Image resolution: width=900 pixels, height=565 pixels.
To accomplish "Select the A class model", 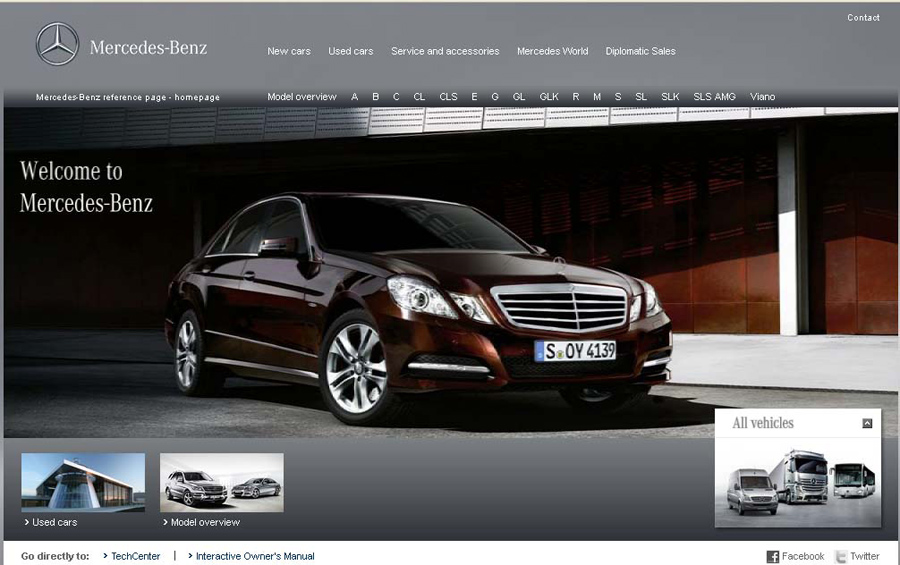I will [355, 97].
